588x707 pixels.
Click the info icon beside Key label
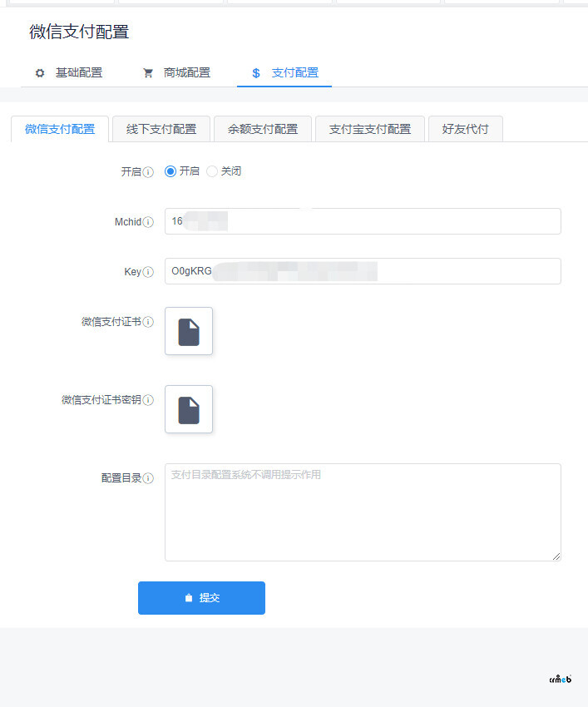148,272
